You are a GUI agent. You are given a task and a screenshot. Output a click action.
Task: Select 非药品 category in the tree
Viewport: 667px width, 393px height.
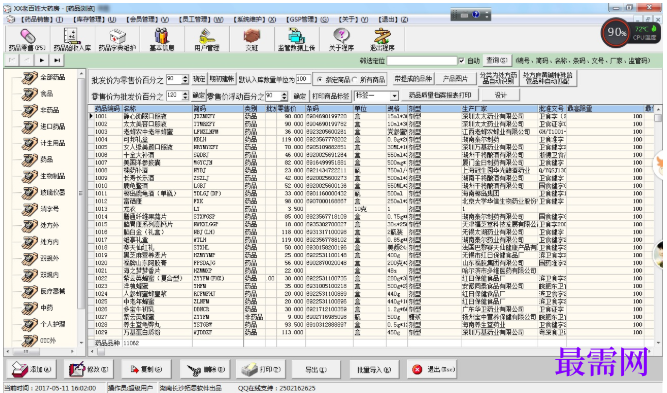49,110
